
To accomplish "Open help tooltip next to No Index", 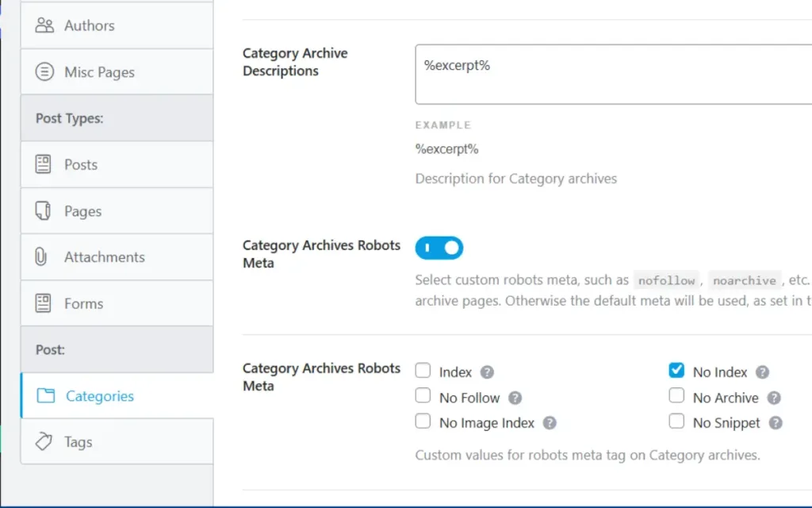I will [x=762, y=372].
